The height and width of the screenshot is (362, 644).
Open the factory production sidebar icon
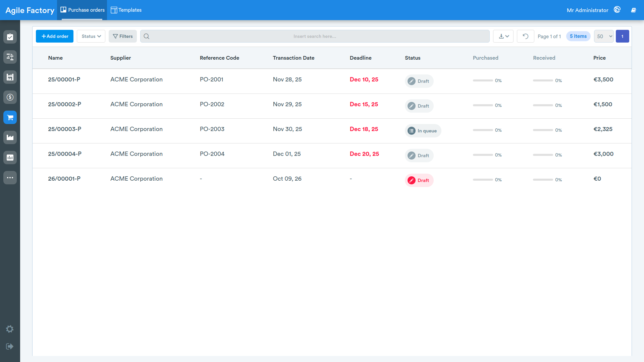pos(10,137)
